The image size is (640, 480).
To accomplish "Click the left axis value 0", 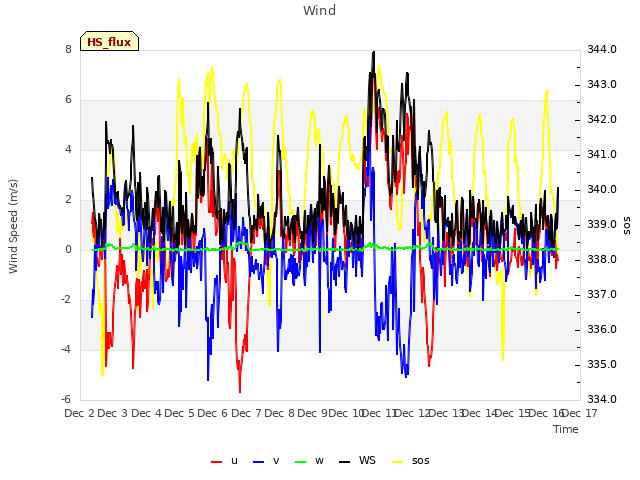I will tap(68, 249).
